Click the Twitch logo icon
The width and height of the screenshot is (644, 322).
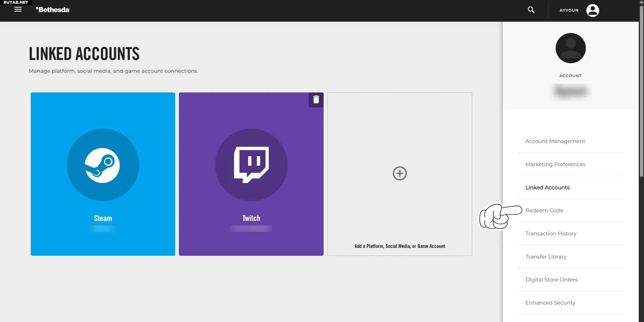coord(251,165)
